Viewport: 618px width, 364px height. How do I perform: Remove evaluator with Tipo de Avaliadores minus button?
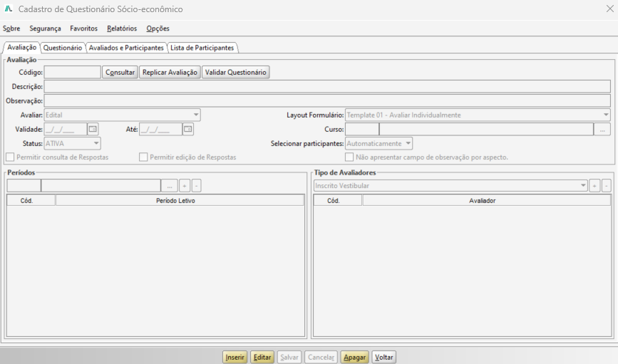tap(607, 185)
